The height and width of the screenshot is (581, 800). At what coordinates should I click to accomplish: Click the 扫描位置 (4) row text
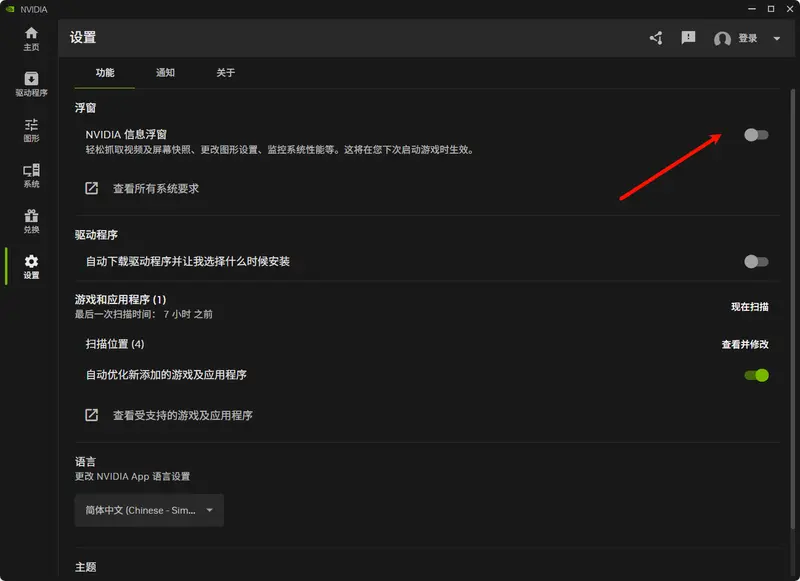pos(115,344)
